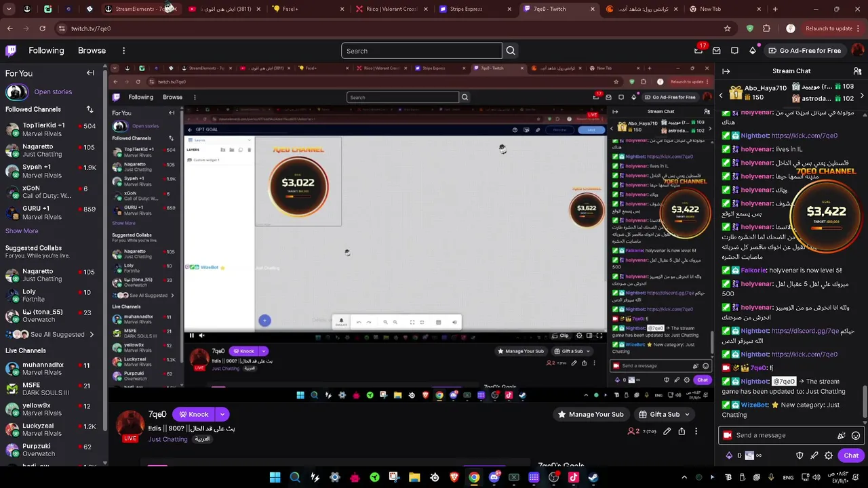
Task: Open the user avatar menu
Action: pyautogui.click(x=857, y=51)
